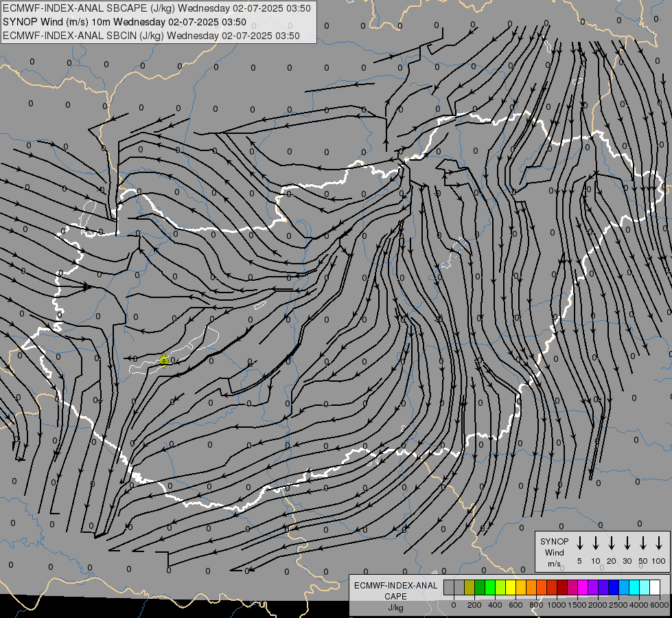
Task: Click the wind arrow above the 5 m/s label
Action: click(579, 542)
